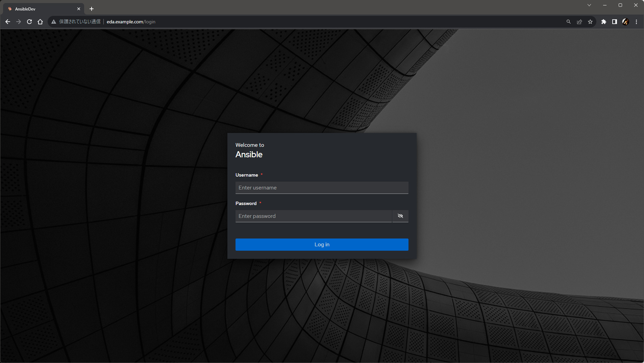This screenshot has width=644, height=363.
Task: Open the share options icon
Action: (x=579, y=21)
